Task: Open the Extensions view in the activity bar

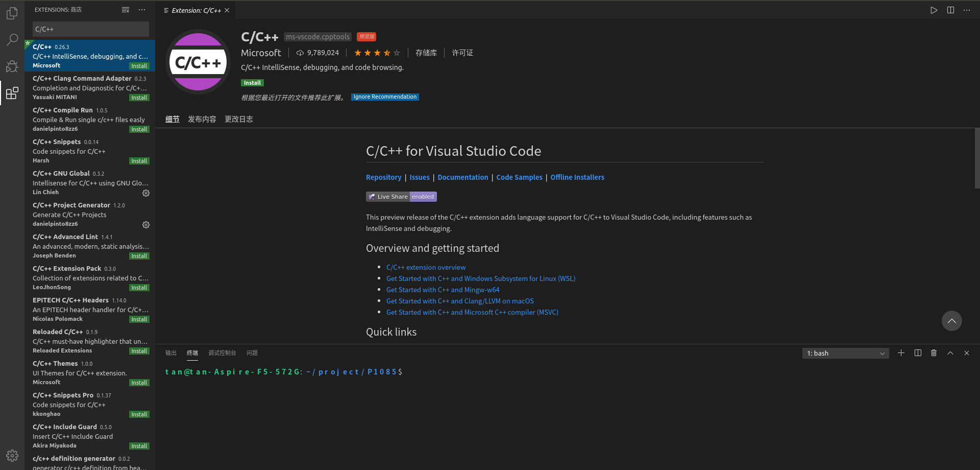Action: (12, 93)
